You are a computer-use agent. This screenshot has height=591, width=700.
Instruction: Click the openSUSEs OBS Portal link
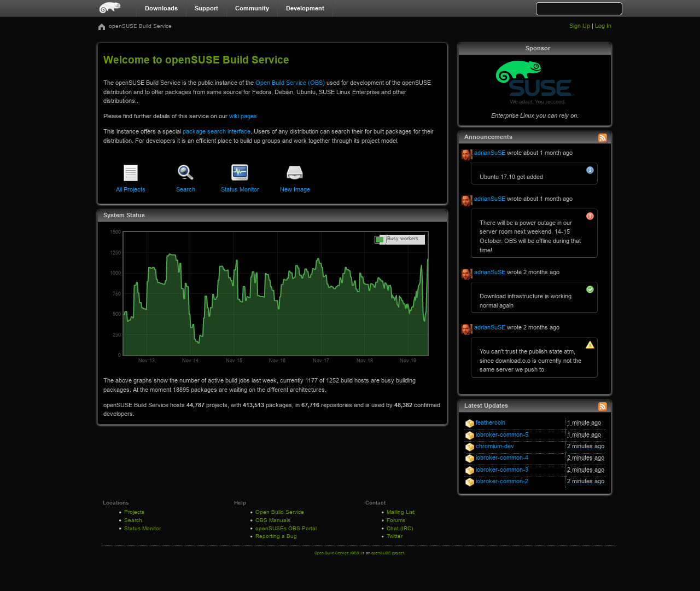[x=286, y=529]
